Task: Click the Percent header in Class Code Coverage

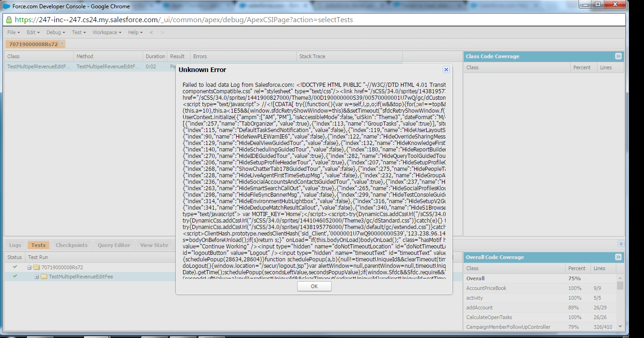Action: pyautogui.click(x=584, y=67)
